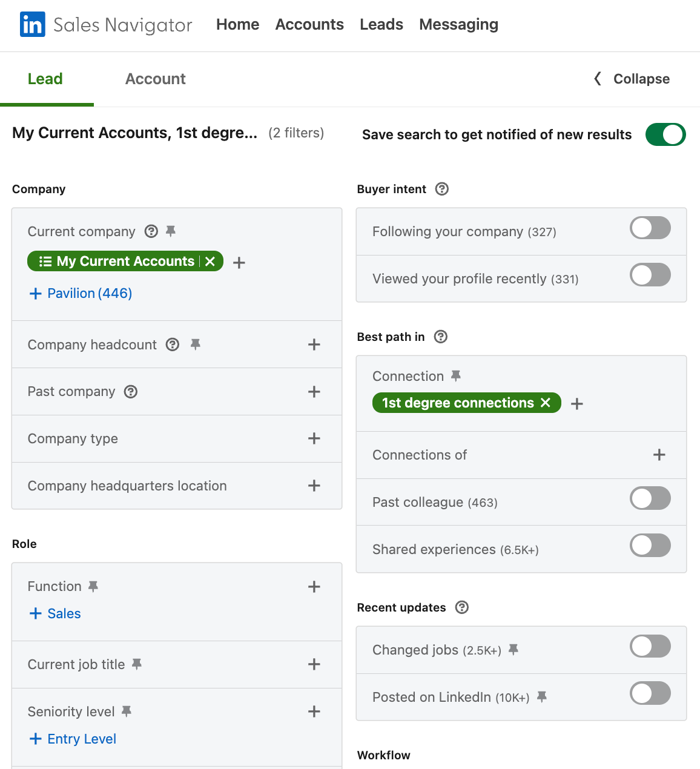Remove the 1st degree connections chip

pos(546,403)
